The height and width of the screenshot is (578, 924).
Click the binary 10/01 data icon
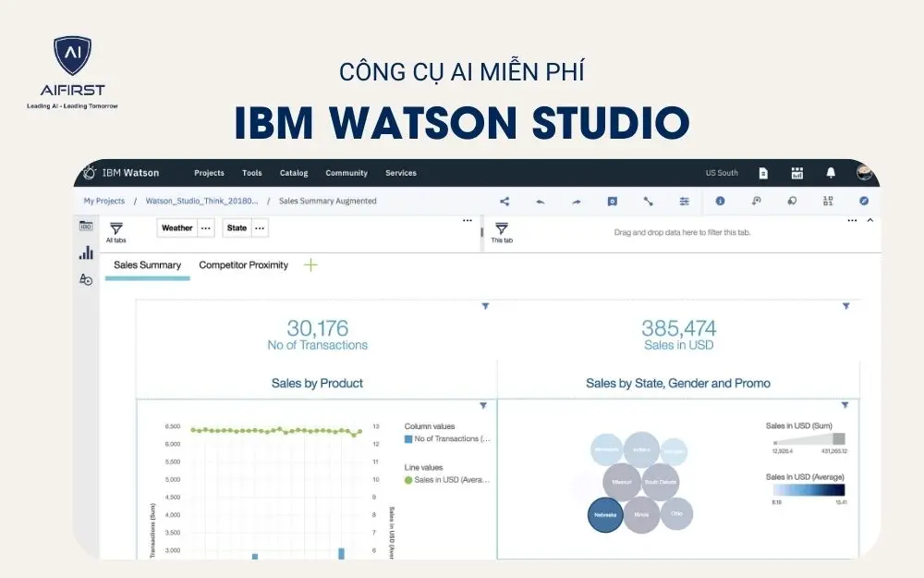coord(828,201)
